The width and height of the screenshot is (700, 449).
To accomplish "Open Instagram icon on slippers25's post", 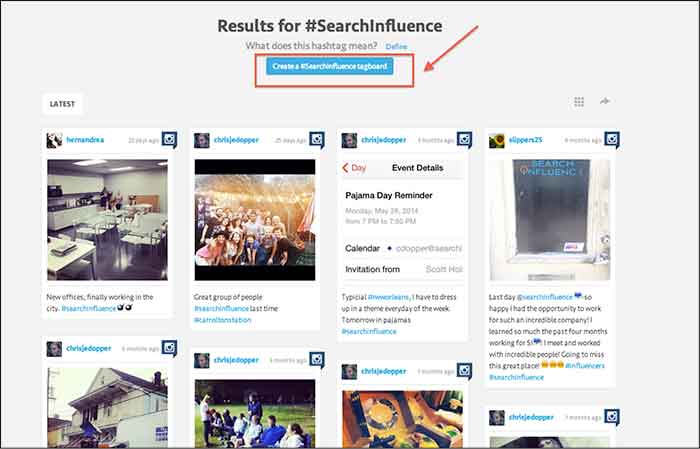I will 612,140.
